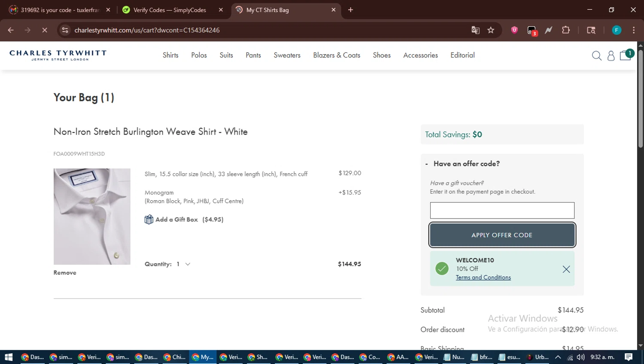Switch to the 319692 is your code tab

pos(60,10)
